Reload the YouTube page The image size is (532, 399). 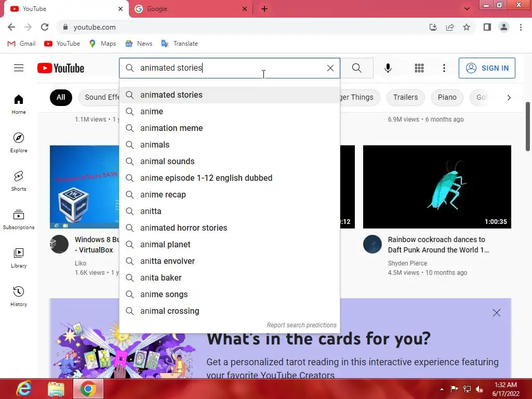click(x=45, y=27)
